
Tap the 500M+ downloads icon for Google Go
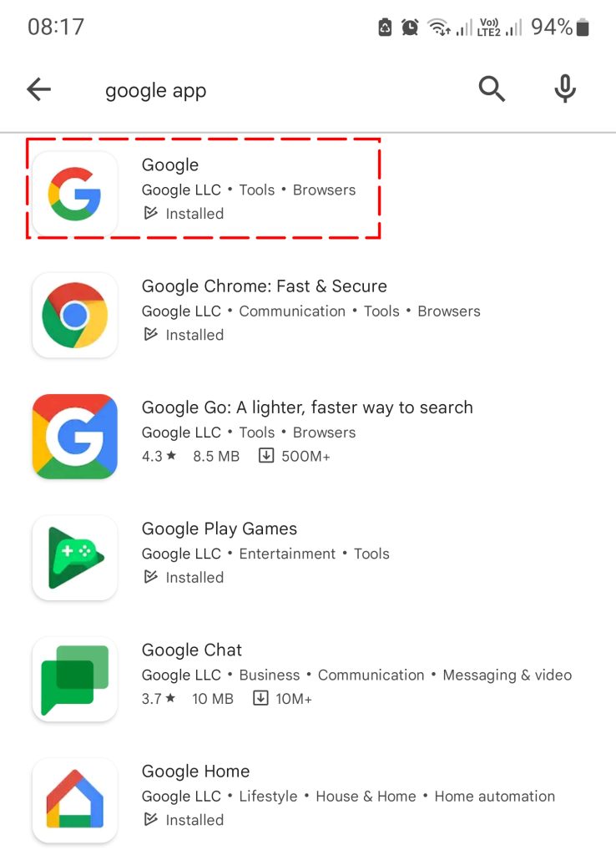pyautogui.click(x=266, y=455)
